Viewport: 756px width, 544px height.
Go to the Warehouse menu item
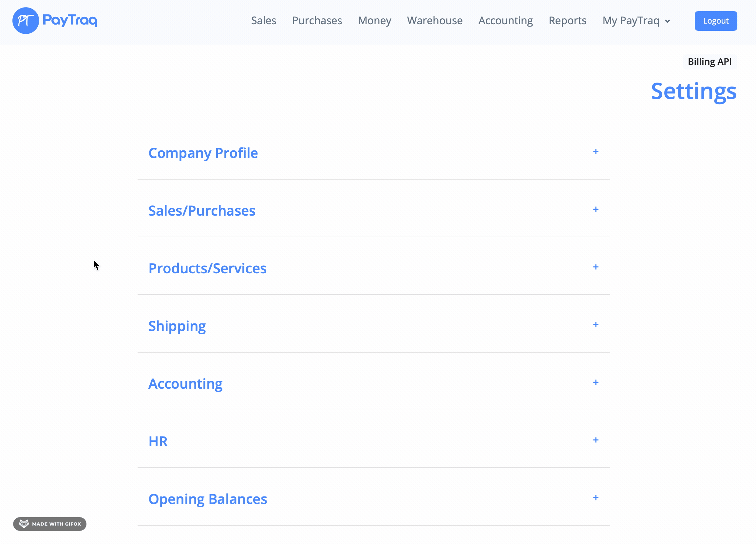point(434,21)
